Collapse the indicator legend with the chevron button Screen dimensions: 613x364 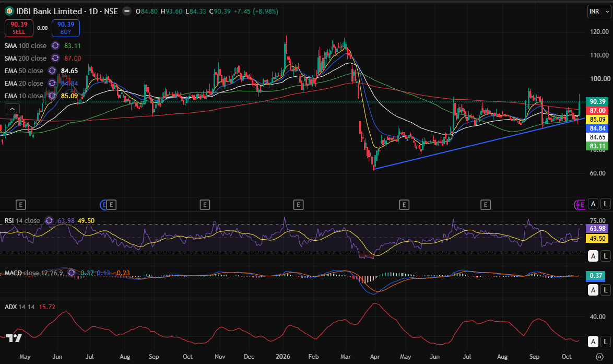[11, 109]
